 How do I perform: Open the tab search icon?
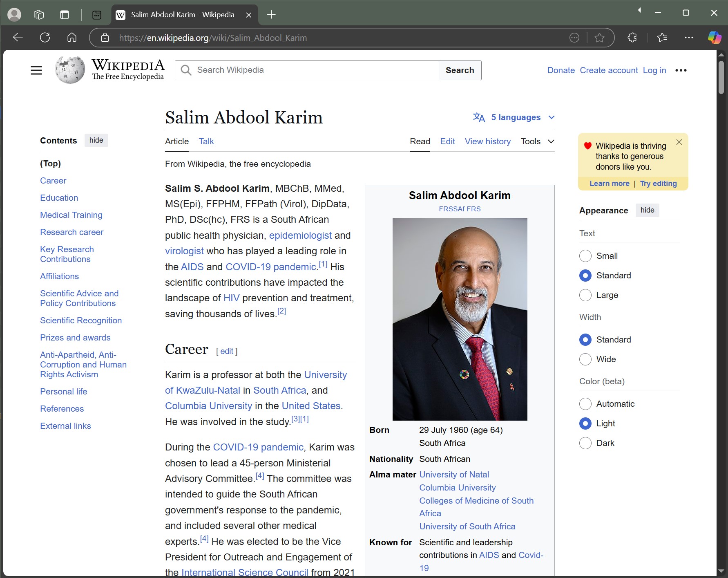coord(97,15)
